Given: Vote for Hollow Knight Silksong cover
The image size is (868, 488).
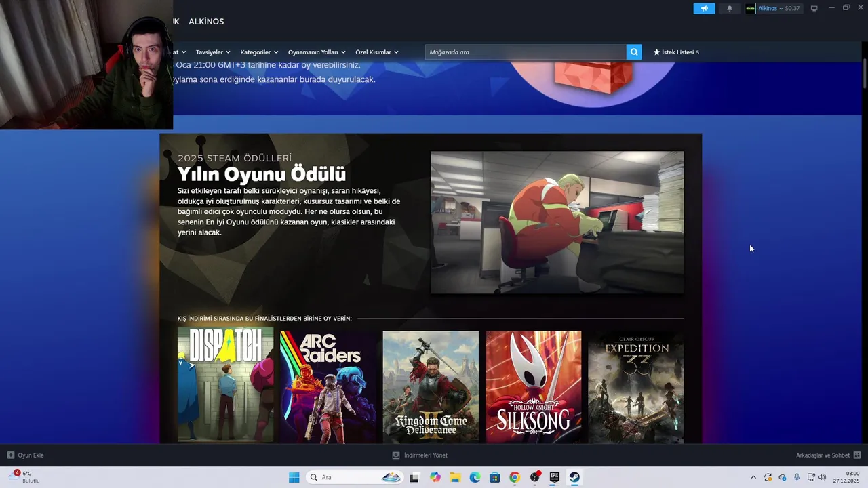Looking at the screenshot, I should click(x=533, y=387).
